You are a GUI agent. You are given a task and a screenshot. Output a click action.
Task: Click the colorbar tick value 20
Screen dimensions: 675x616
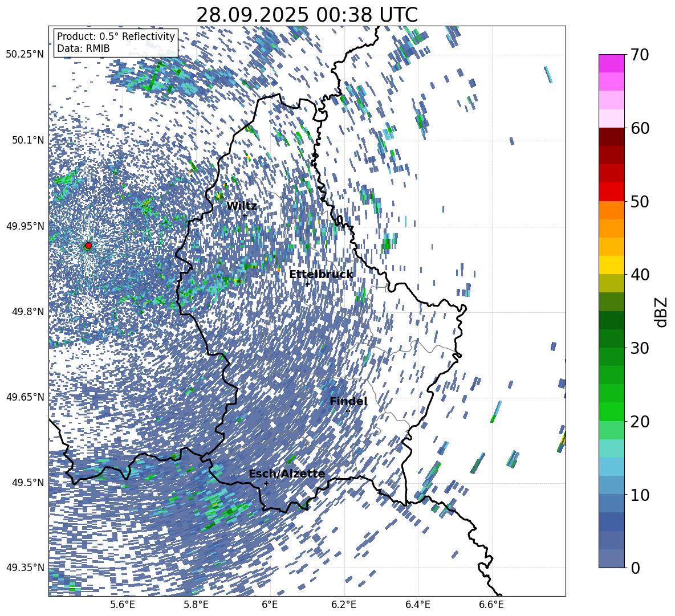[x=639, y=421]
